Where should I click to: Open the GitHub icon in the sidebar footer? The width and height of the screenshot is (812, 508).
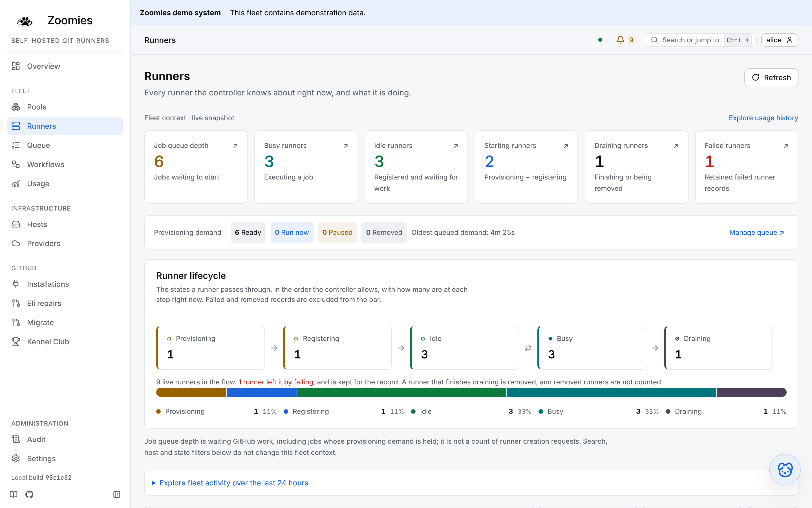pyautogui.click(x=29, y=494)
